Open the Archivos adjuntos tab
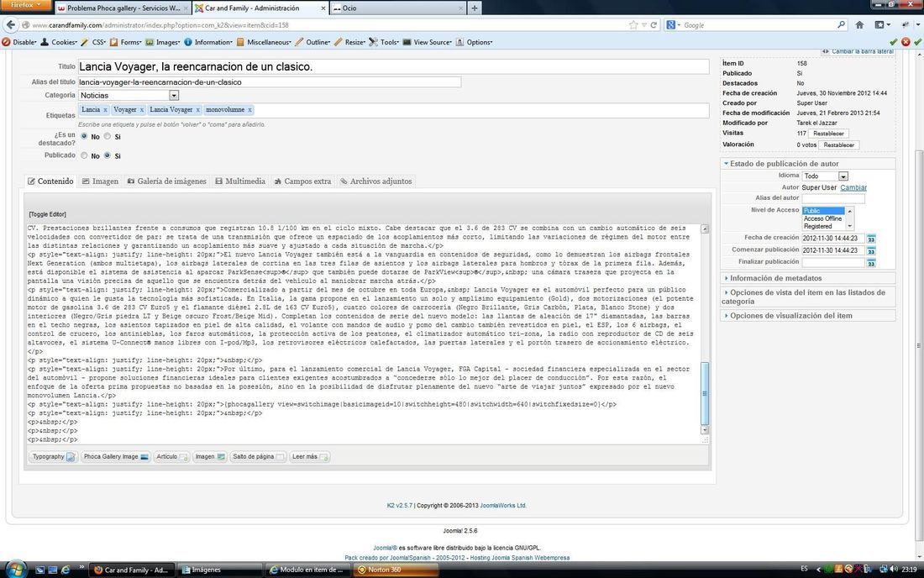 click(376, 181)
